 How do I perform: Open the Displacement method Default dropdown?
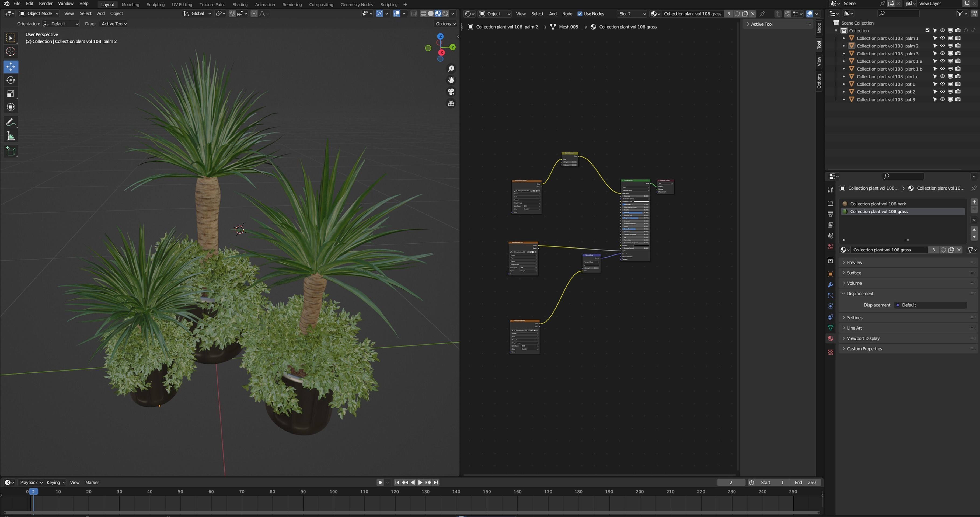(x=930, y=305)
